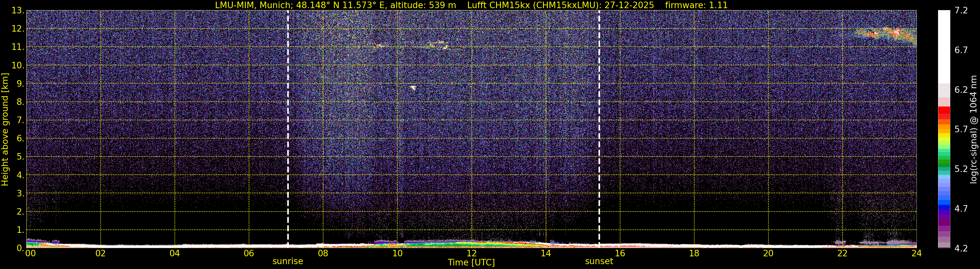Click the time axis tick label '16'
This screenshot has height=269, width=980.
click(x=620, y=253)
